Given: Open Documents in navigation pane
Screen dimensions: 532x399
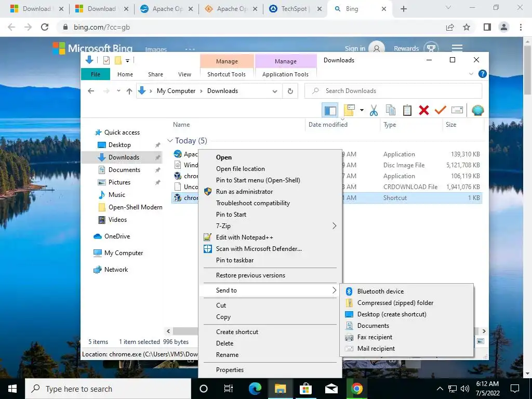Looking at the screenshot, I should 124,170.
